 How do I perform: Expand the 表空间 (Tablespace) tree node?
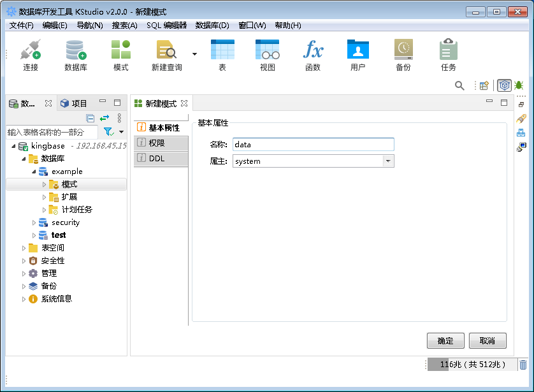(24, 247)
